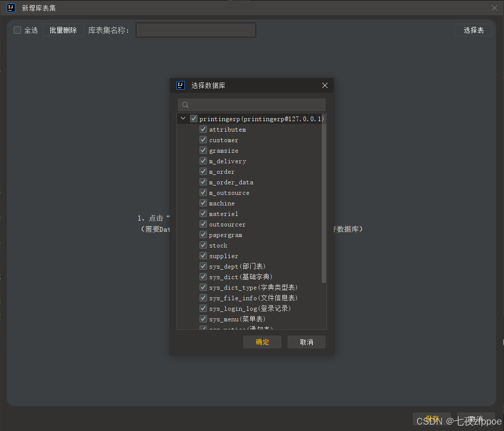Collapse the printingerp database tree node
Viewport: 504px width, 431px height.
coord(183,118)
